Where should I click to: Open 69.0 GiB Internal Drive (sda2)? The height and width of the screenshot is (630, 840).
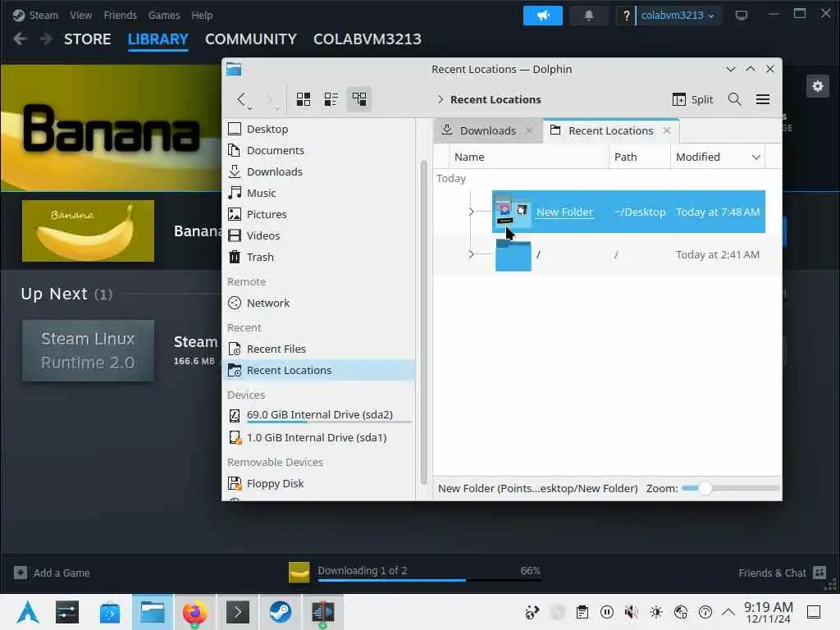(319, 416)
